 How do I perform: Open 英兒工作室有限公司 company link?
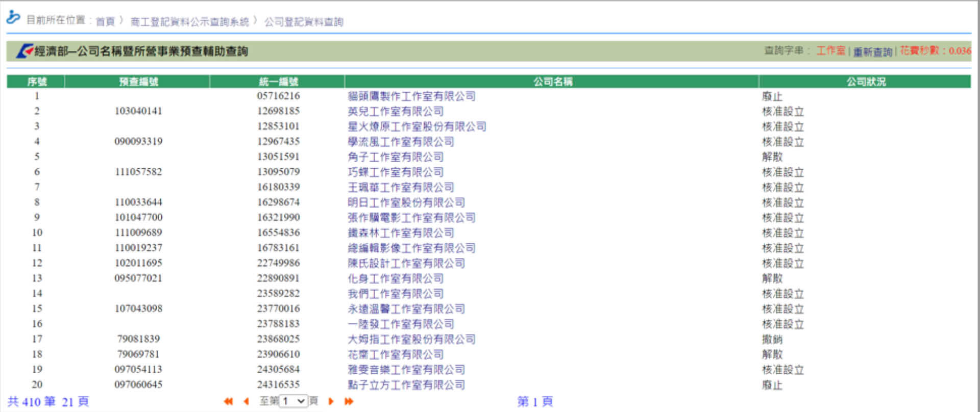(396, 111)
